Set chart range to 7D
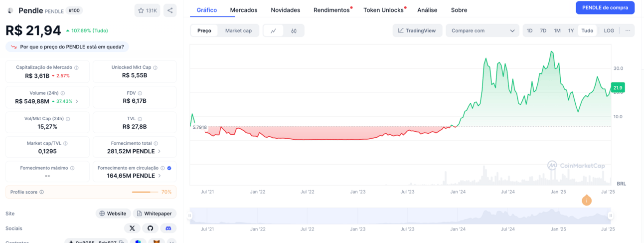The height and width of the screenshot is (243, 644). coord(543,30)
